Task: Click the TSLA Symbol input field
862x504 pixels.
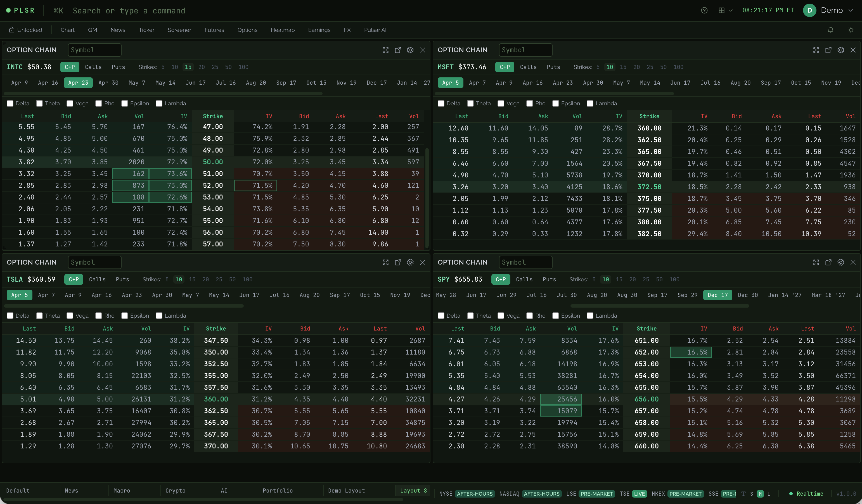Action: [95, 262]
